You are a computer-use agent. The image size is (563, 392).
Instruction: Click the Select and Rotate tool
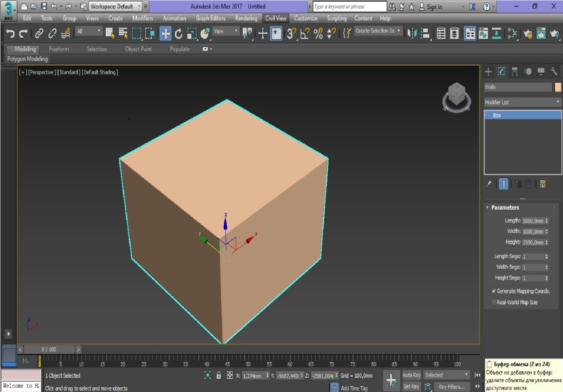[179, 34]
